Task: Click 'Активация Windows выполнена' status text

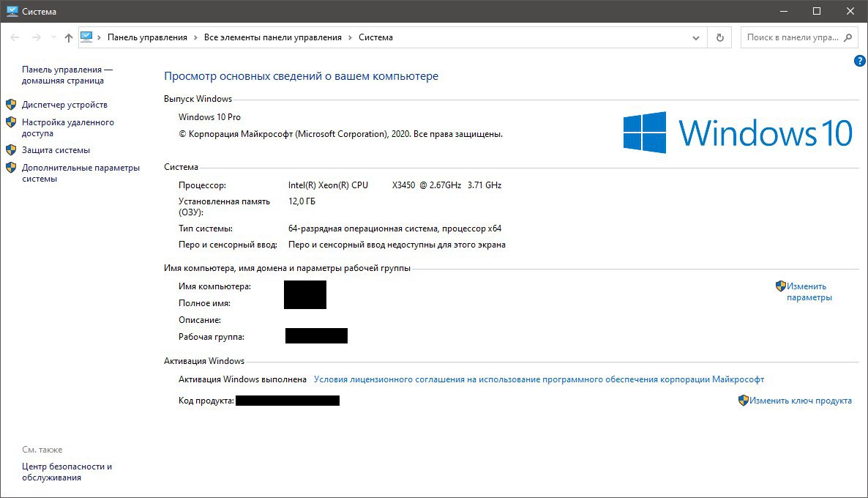Action: tap(242, 379)
